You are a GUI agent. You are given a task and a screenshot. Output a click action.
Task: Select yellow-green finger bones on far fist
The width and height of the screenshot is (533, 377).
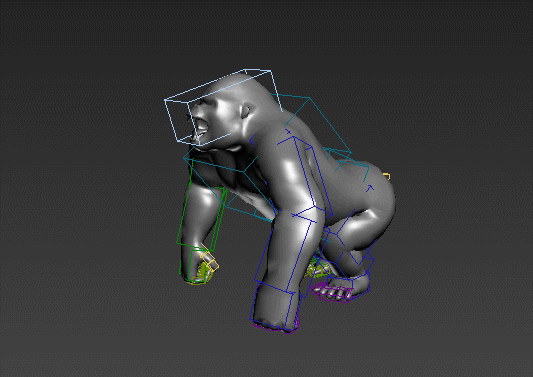[202, 275]
